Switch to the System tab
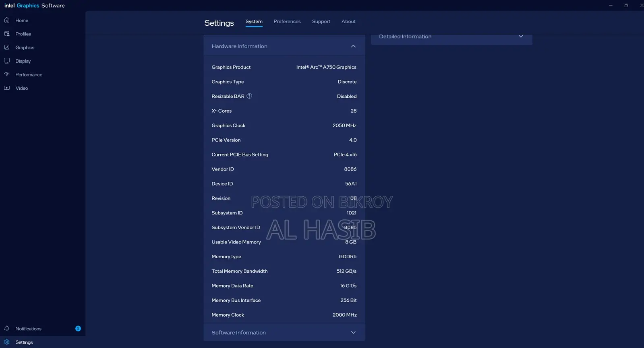The width and height of the screenshot is (644, 348). point(254,21)
